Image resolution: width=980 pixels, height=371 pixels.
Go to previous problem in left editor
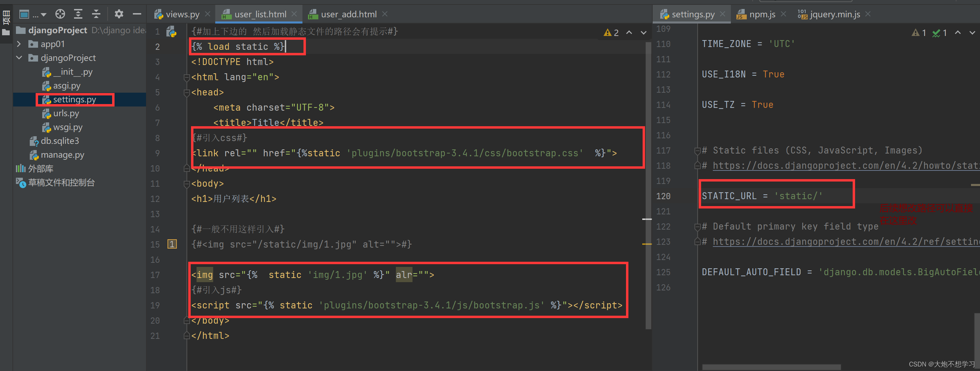point(629,33)
